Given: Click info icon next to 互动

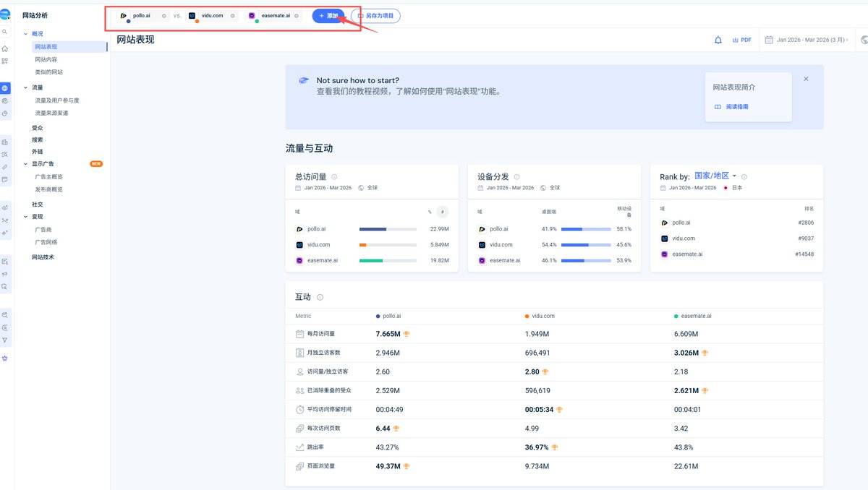Looking at the screenshot, I should pyautogui.click(x=320, y=297).
